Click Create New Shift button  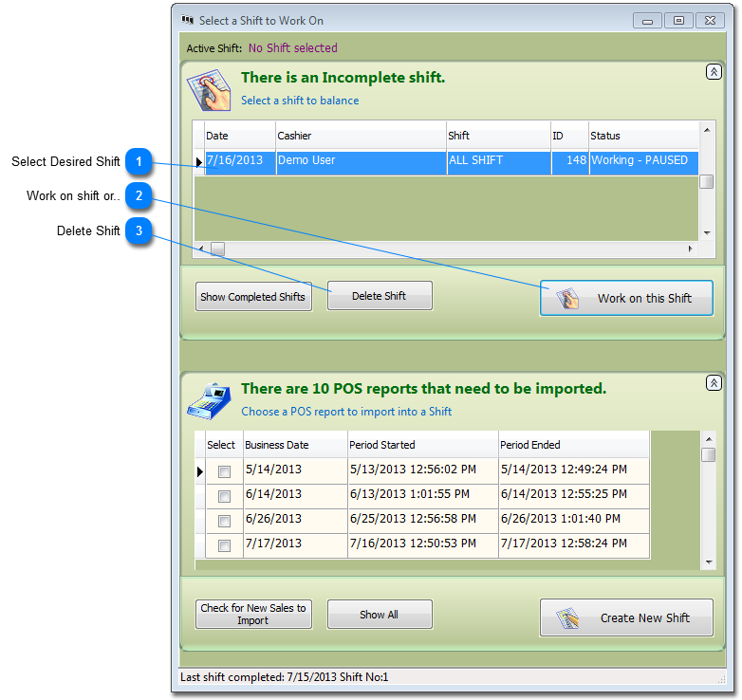click(626, 617)
